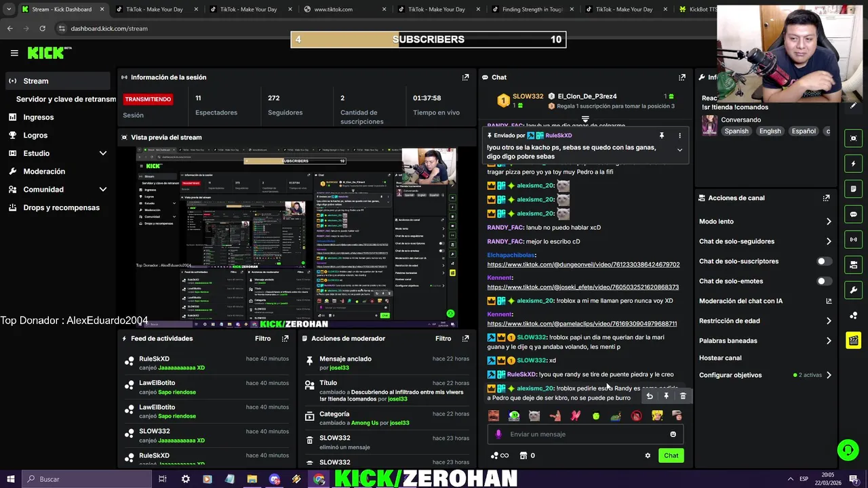Expand the Comunidad sidebar section
The image size is (868, 488).
(103, 189)
